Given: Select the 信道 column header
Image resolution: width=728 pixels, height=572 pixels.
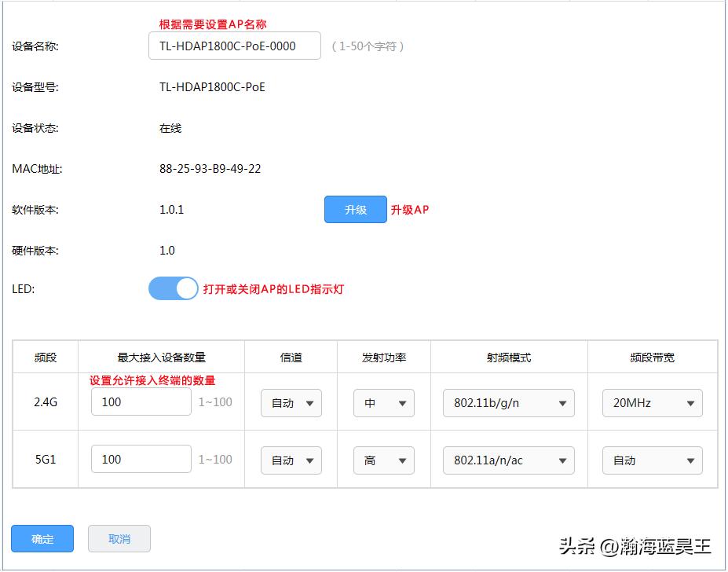Looking at the screenshot, I should 291,357.
